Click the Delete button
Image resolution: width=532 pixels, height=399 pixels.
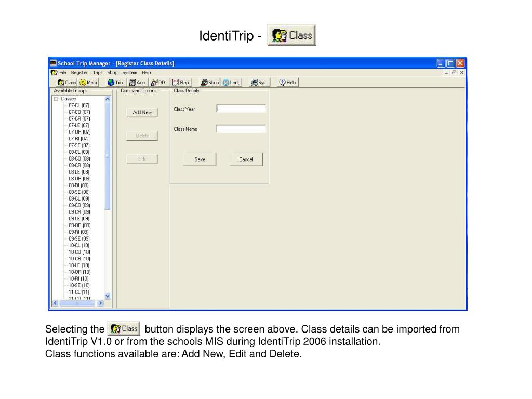142,136
